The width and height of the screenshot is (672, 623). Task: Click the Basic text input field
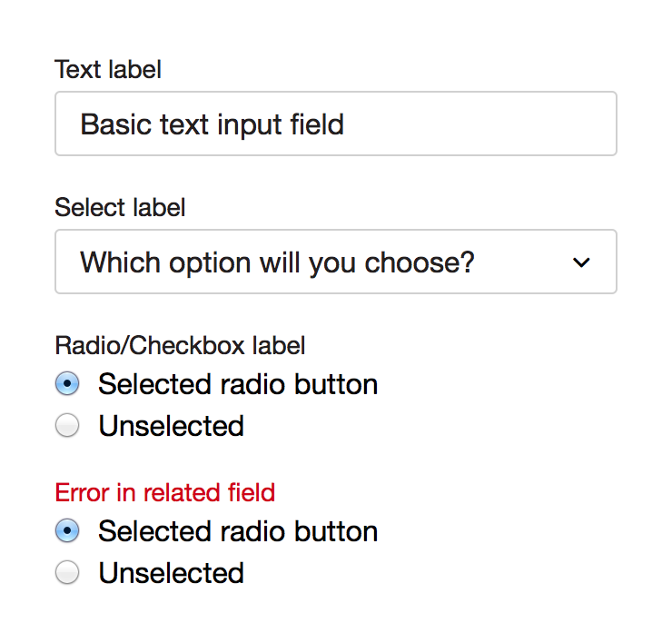[336, 124]
